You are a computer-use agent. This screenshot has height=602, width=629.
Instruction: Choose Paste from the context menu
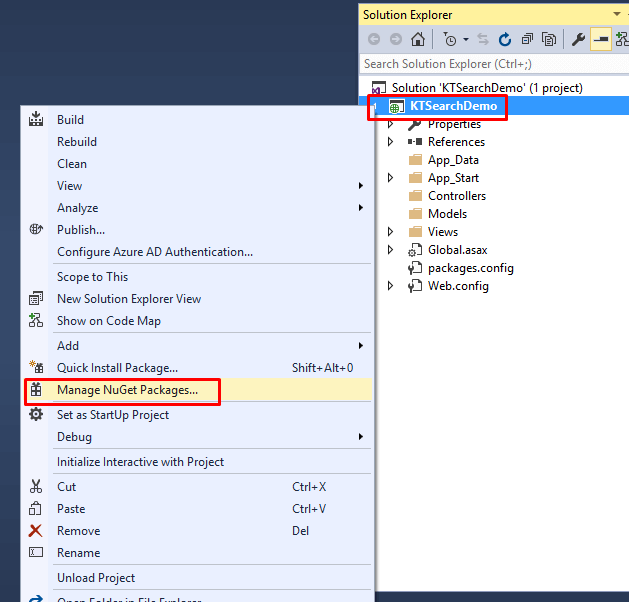197,509
